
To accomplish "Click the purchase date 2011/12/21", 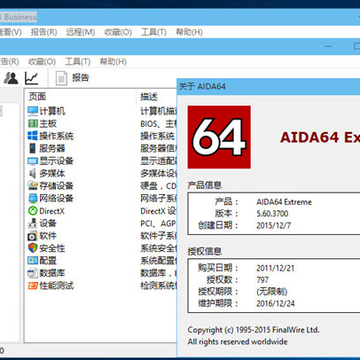I will [x=275, y=268].
